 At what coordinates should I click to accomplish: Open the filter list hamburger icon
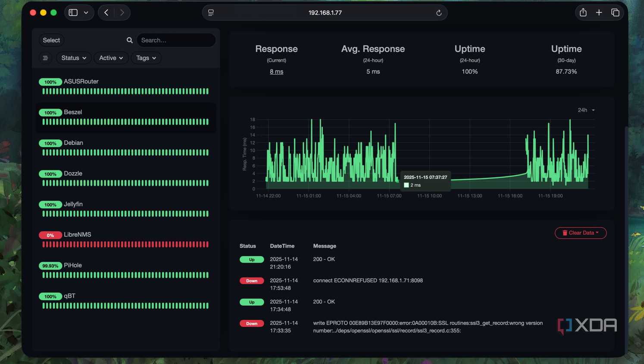pyautogui.click(x=45, y=58)
